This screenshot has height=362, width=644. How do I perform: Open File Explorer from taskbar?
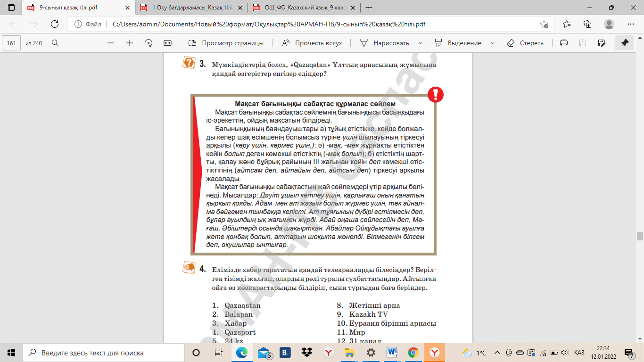point(349,353)
